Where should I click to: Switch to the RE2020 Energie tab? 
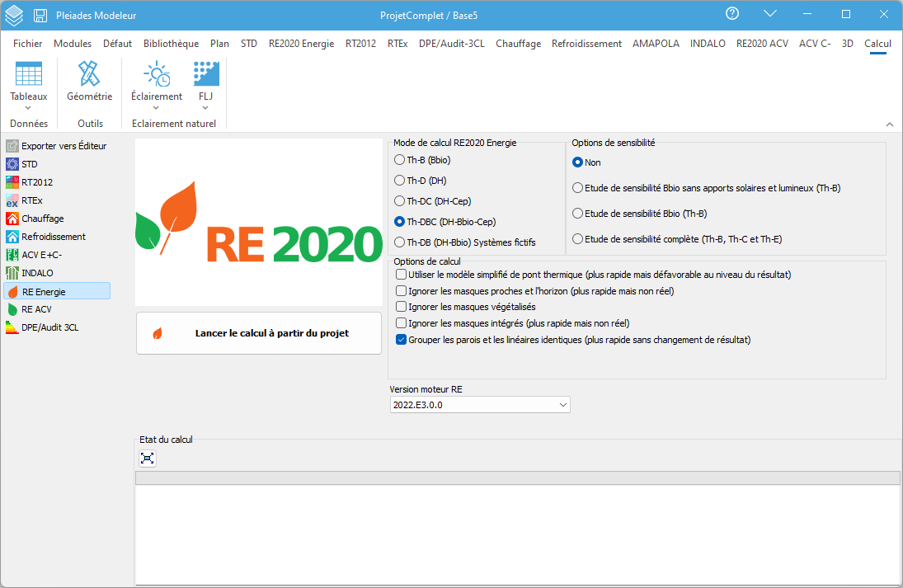(x=301, y=43)
